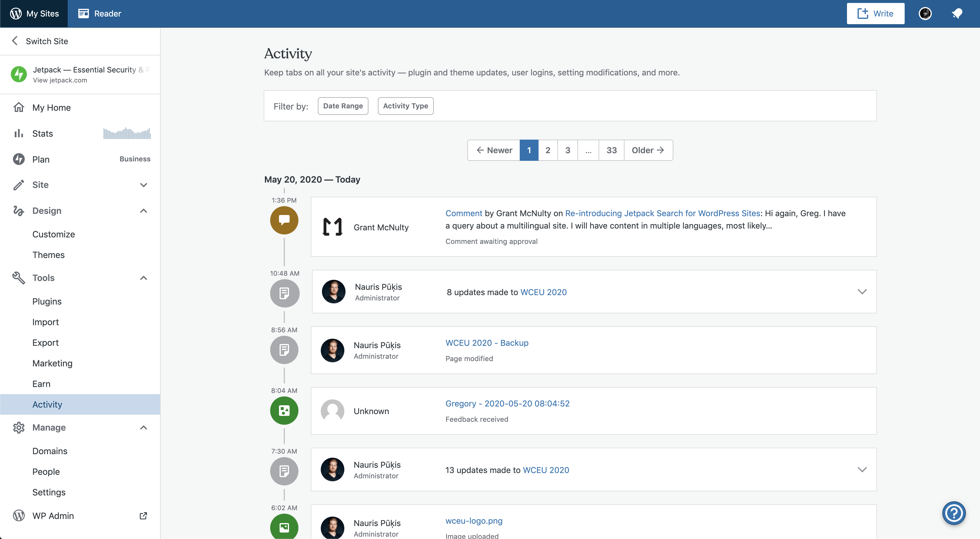Open the Date Range filter dropdown
980x539 pixels.
tap(343, 105)
